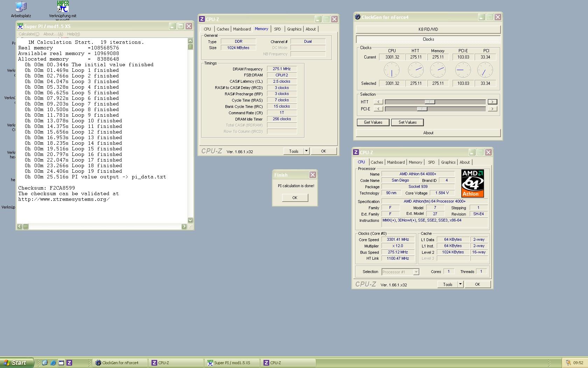Switch to ClockGen for nForce4 taskbar button

(120, 363)
